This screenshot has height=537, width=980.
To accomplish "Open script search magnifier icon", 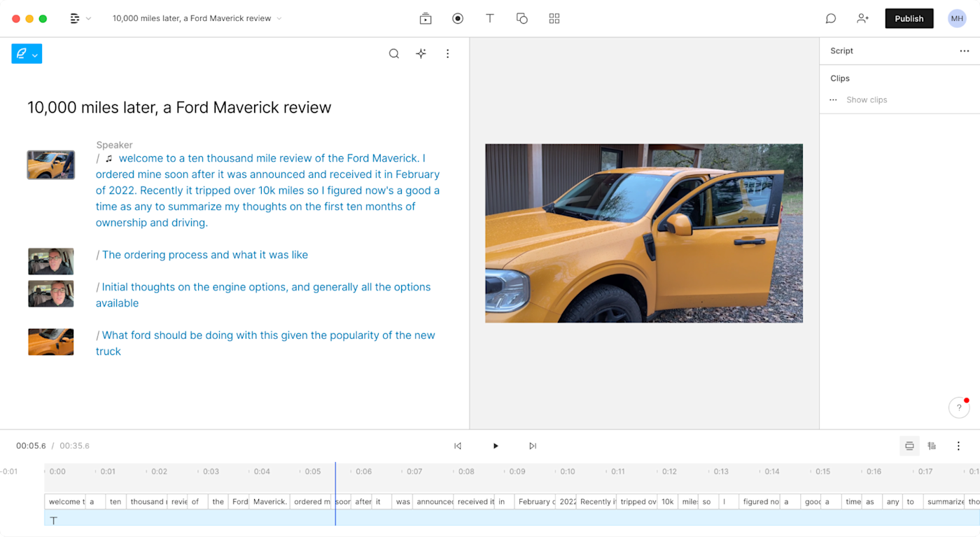I will point(394,54).
